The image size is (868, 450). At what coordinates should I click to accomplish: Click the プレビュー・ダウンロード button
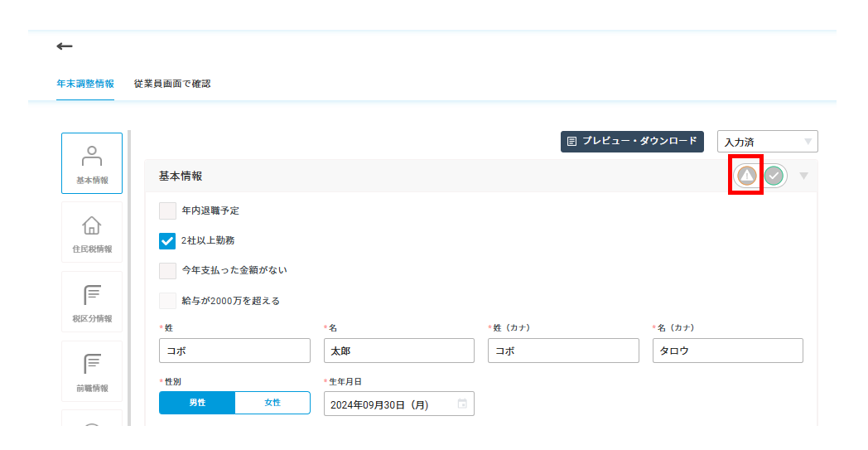632,142
